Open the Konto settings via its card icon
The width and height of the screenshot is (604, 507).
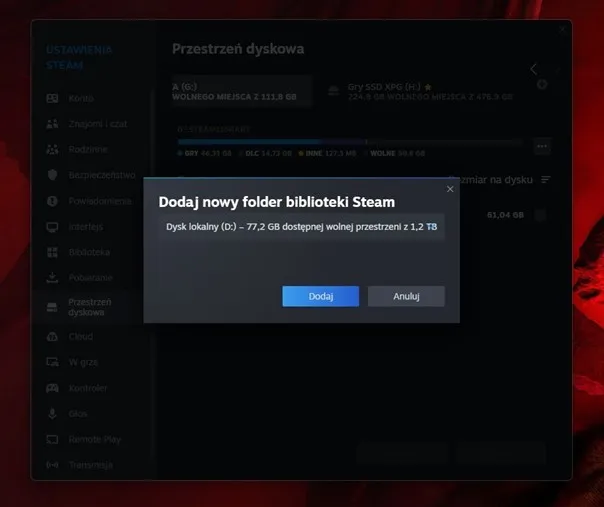click(x=52, y=98)
